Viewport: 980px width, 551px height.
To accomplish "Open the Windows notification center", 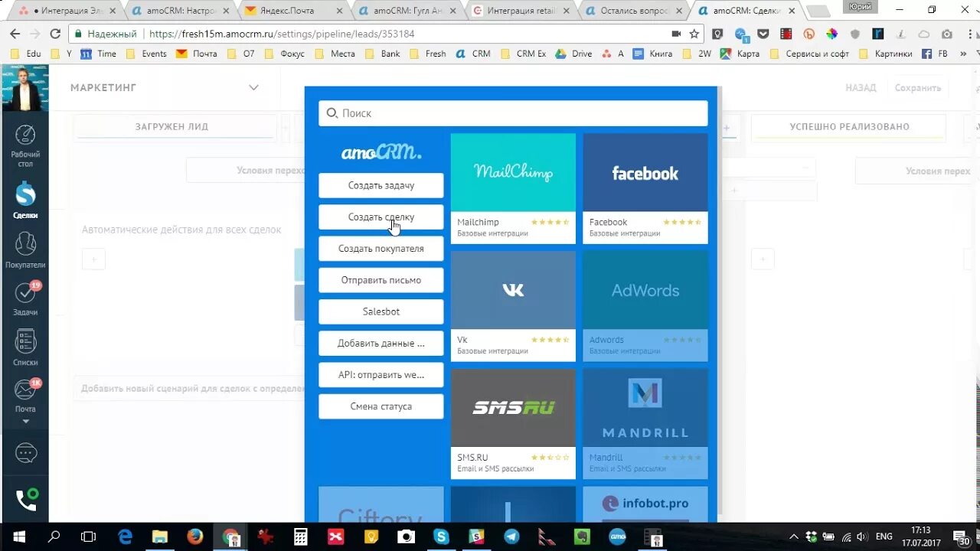I will (x=963, y=536).
